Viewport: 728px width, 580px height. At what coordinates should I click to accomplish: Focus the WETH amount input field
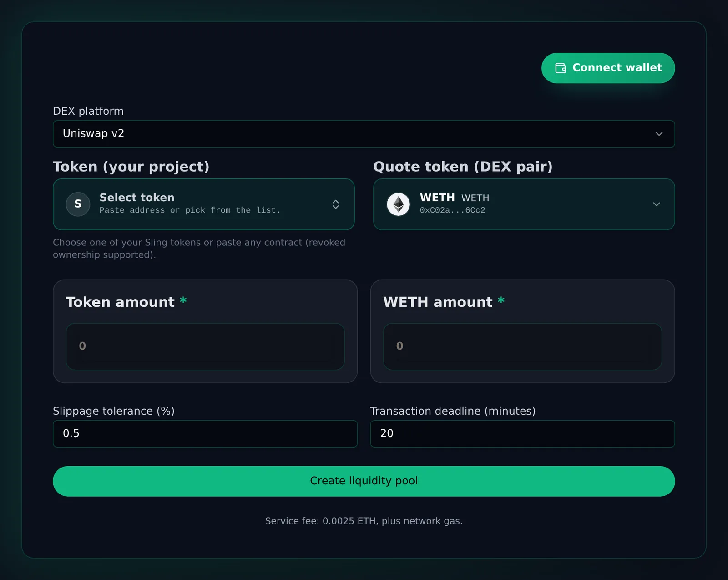point(522,346)
